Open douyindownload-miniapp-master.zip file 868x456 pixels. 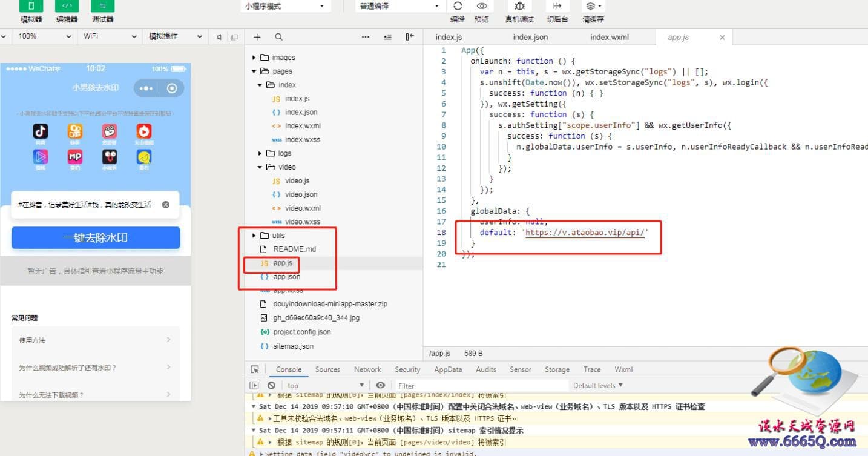330,304
